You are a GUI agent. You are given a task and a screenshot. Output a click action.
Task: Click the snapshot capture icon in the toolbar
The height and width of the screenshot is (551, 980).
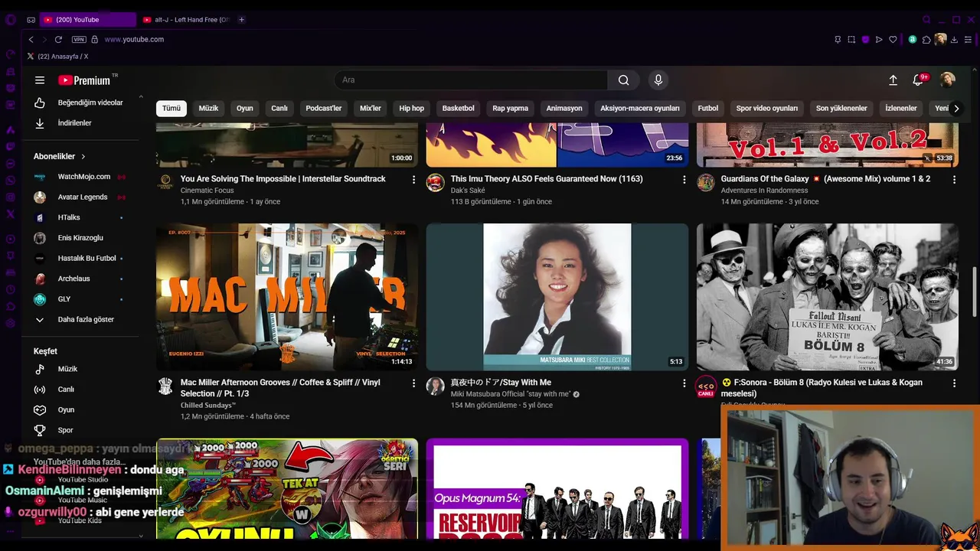(851, 39)
